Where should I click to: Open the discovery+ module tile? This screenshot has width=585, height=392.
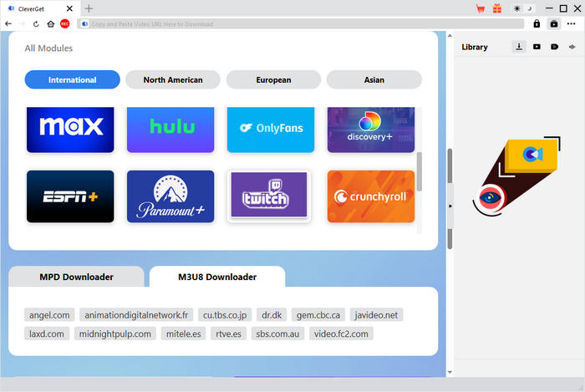tap(371, 130)
